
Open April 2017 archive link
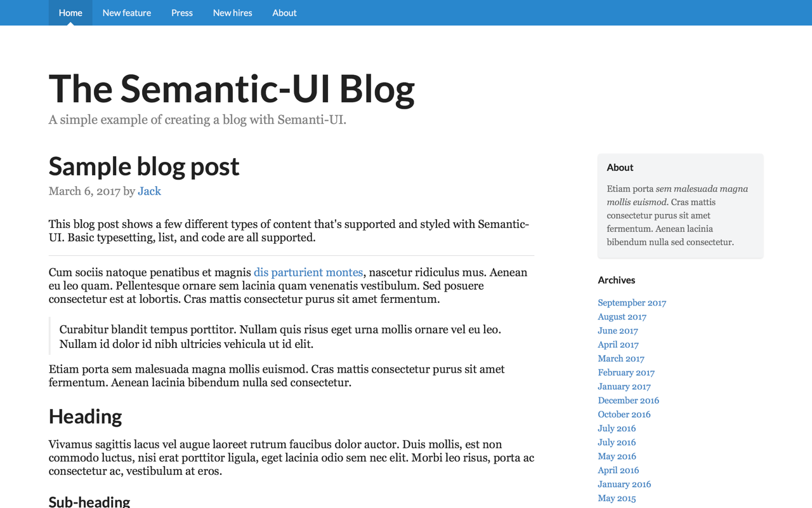pos(618,345)
